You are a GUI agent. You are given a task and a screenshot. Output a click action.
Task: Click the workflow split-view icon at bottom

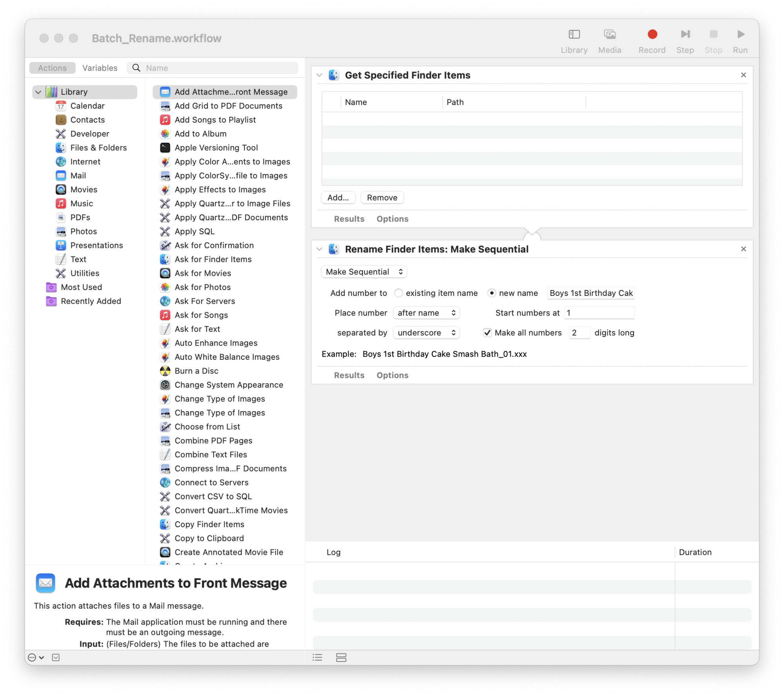[x=341, y=657]
